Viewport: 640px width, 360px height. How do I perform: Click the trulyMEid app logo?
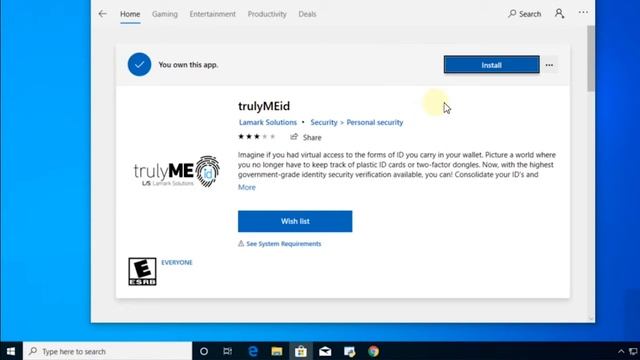[x=176, y=171]
